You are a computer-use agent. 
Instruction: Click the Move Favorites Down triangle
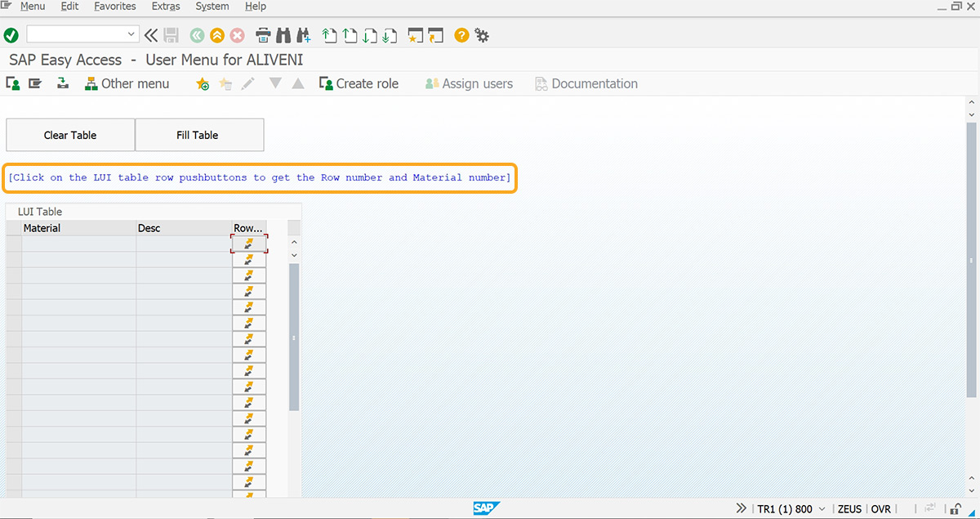tap(275, 83)
